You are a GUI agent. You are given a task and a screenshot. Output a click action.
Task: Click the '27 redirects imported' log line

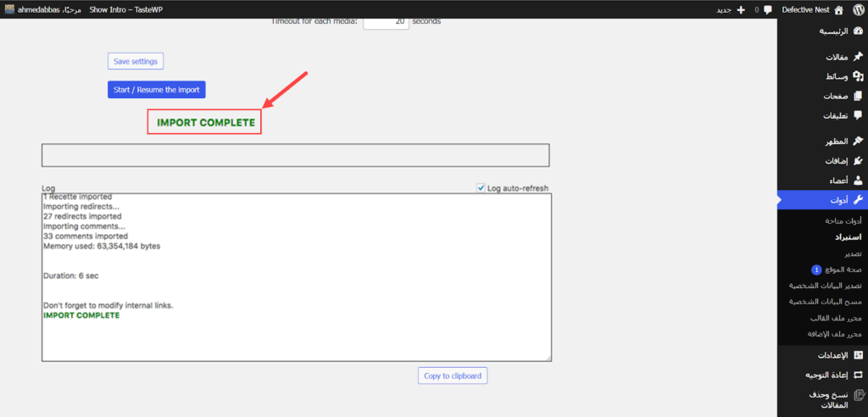[82, 216]
